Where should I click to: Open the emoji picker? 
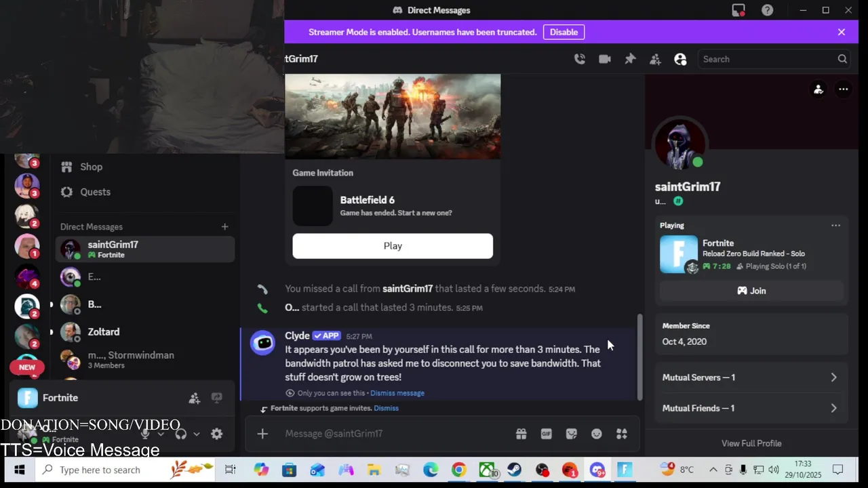596,434
